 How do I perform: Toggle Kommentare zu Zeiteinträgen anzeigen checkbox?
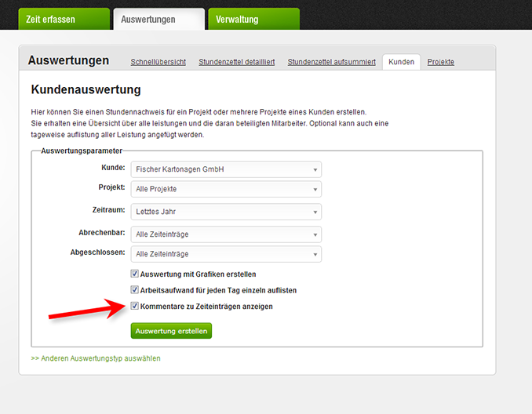[x=135, y=306]
